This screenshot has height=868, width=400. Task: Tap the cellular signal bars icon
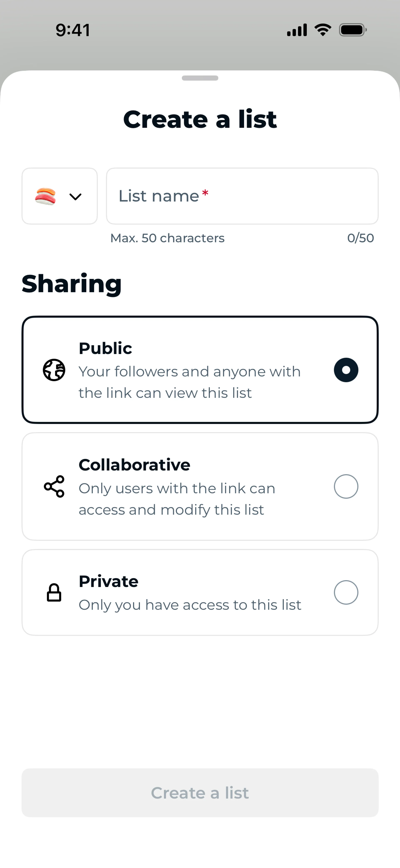coord(297,30)
